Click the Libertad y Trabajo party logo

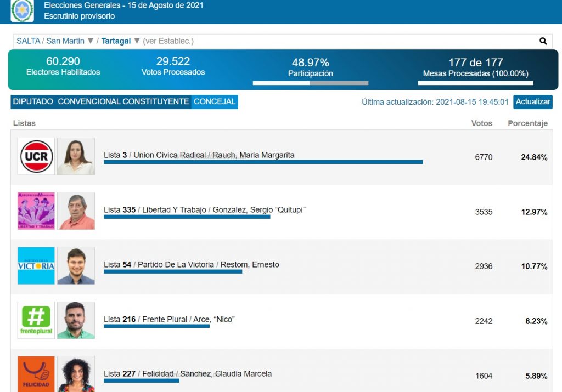[36, 211]
